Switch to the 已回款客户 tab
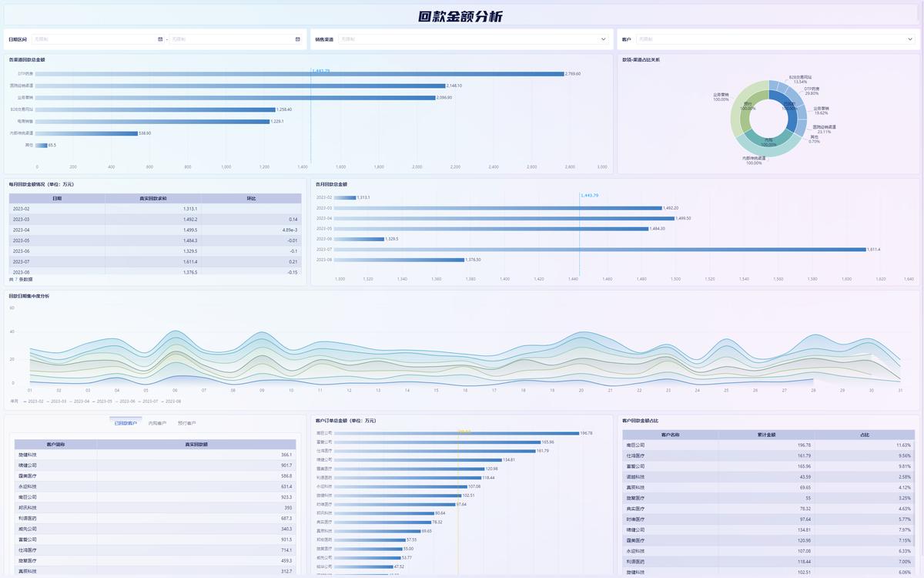The height and width of the screenshot is (578, 924). pos(126,423)
